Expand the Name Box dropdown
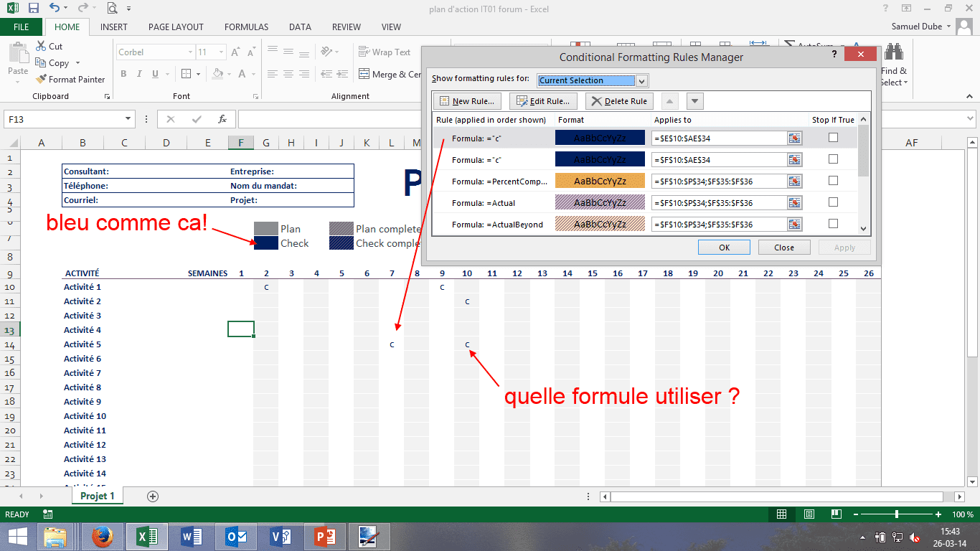The height and width of the screenshot is (551, 980). click(x=128, y=119)
